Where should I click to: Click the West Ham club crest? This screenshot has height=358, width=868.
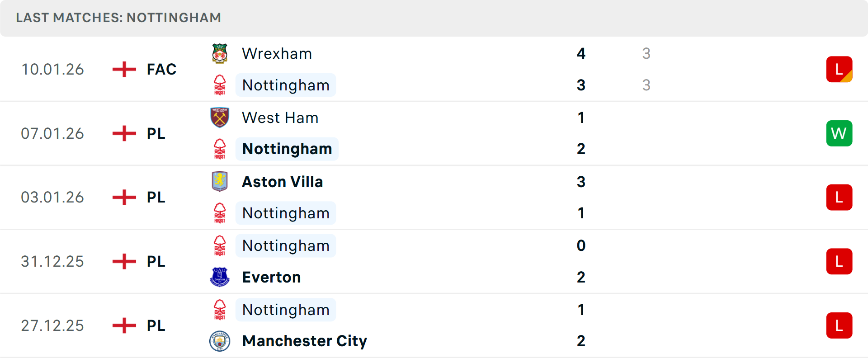220,118
